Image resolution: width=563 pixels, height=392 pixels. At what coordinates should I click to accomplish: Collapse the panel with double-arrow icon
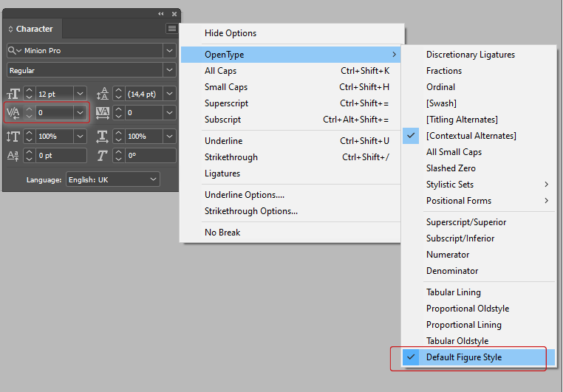[161, 14]
